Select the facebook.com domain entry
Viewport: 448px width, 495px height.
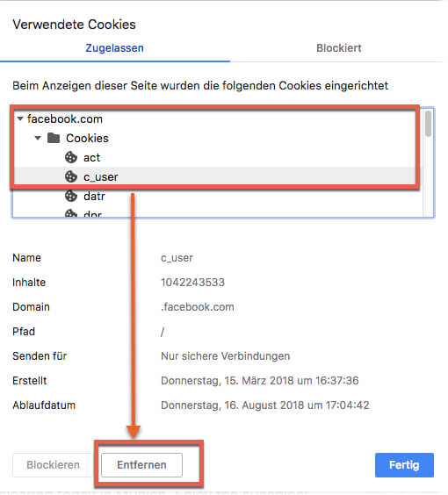point(65,119)
